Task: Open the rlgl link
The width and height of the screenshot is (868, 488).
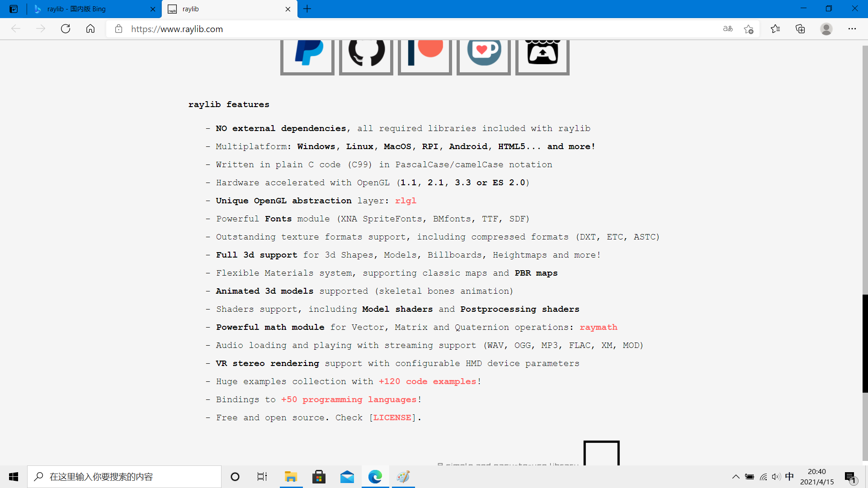Action: point(406,201)
